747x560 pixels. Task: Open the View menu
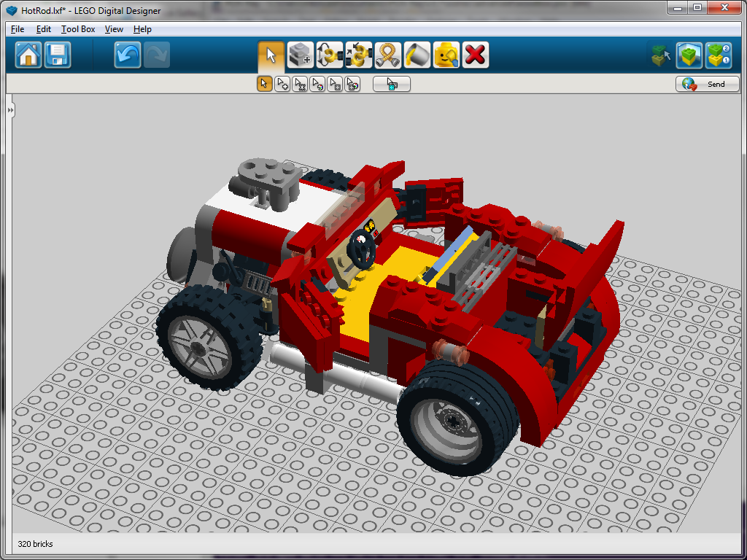click(x=114, y=29)
